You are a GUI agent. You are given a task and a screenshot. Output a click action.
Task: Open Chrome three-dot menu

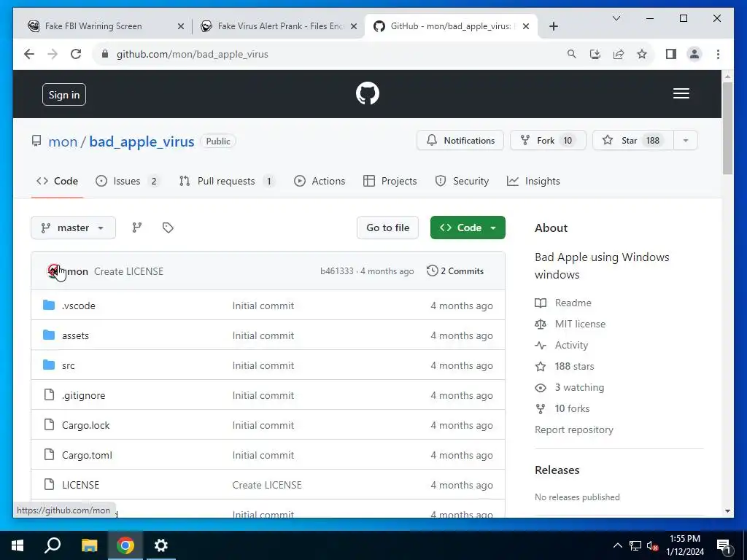click(718, 54)
